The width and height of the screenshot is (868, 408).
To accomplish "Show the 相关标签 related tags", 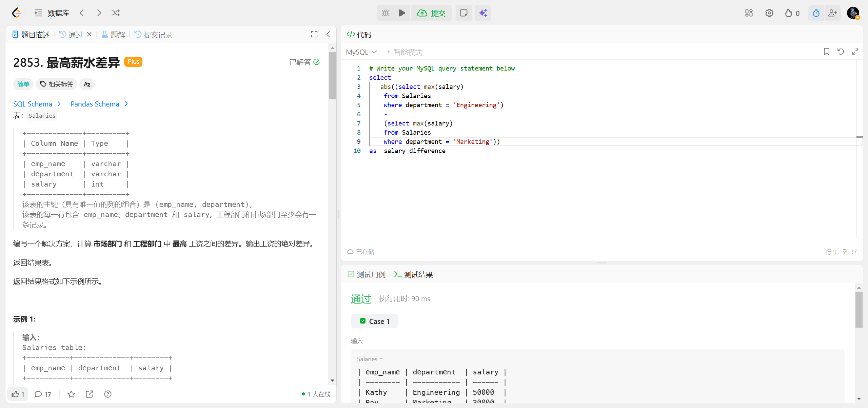I will tap(57, 84).
